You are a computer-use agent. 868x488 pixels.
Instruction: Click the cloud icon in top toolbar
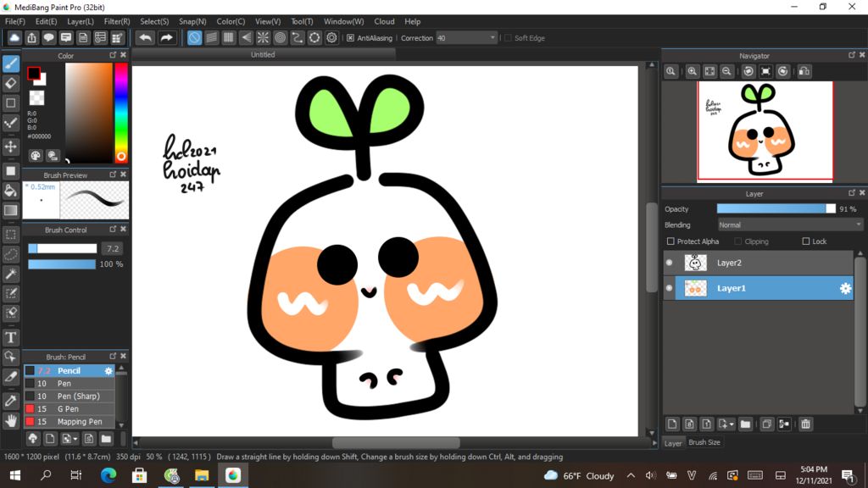pos(14,37)
